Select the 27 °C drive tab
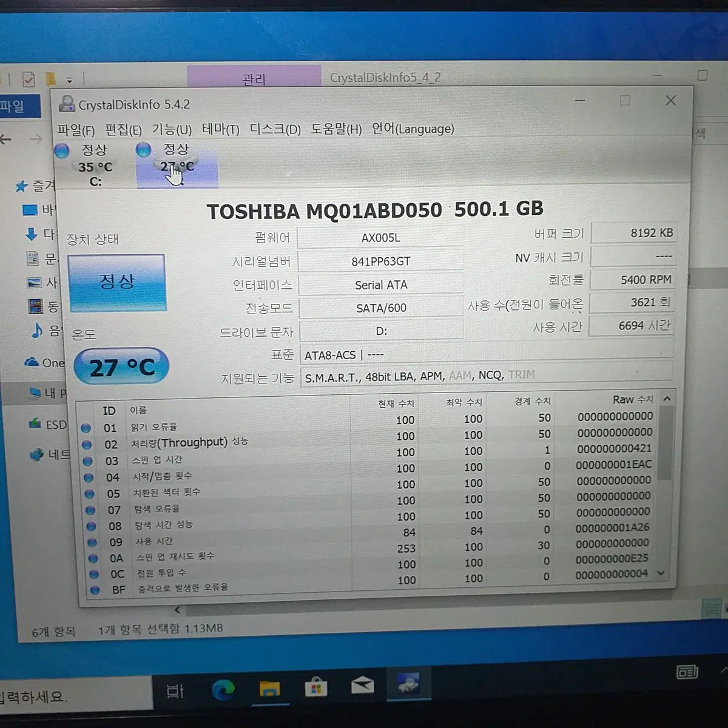 point(177,164)
